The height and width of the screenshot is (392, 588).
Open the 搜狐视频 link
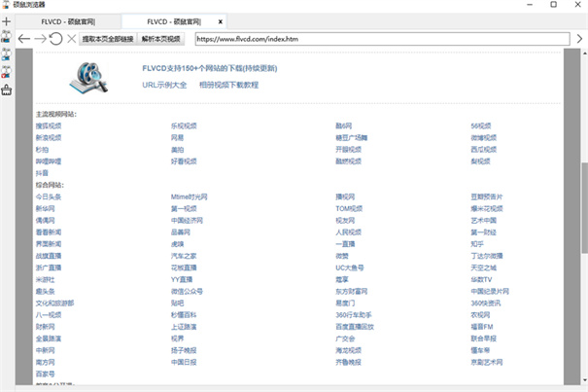pyautogui.click(x=49, y=125)
